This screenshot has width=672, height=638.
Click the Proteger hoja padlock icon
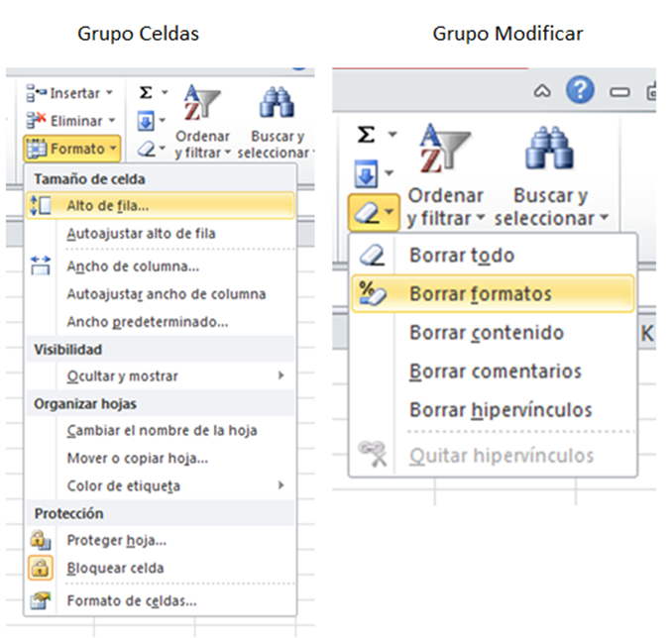41,541
